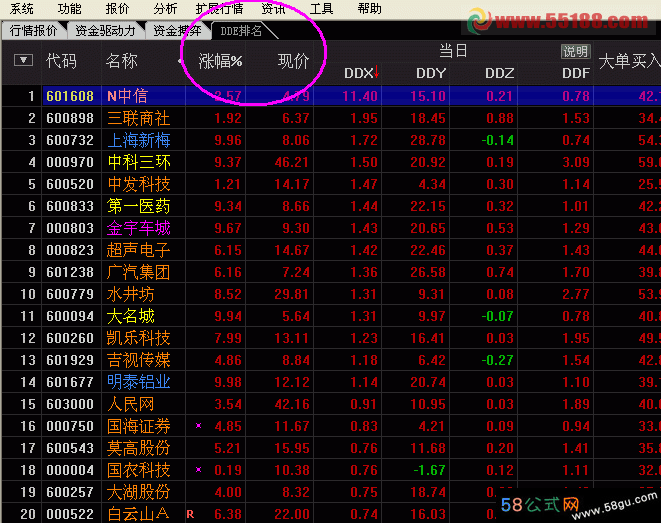Select stock 凯乐科技
661x523 pixels.
[139, 338]
